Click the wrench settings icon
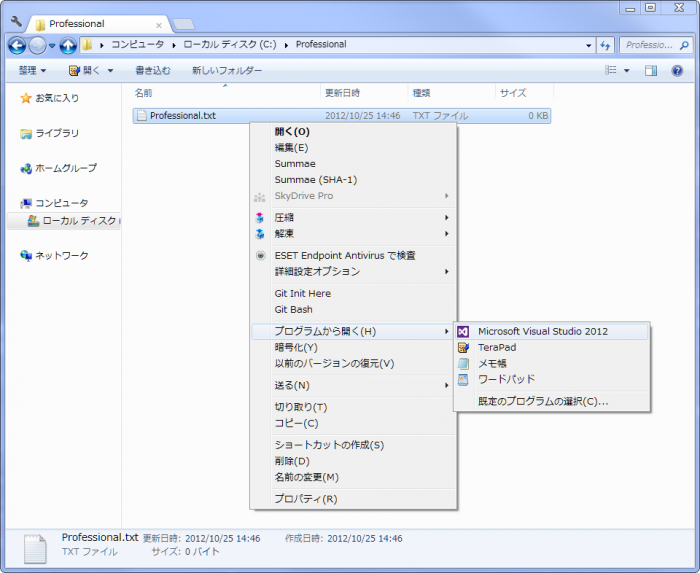Viewport: 700px width, 573px height. coord(16,21)
